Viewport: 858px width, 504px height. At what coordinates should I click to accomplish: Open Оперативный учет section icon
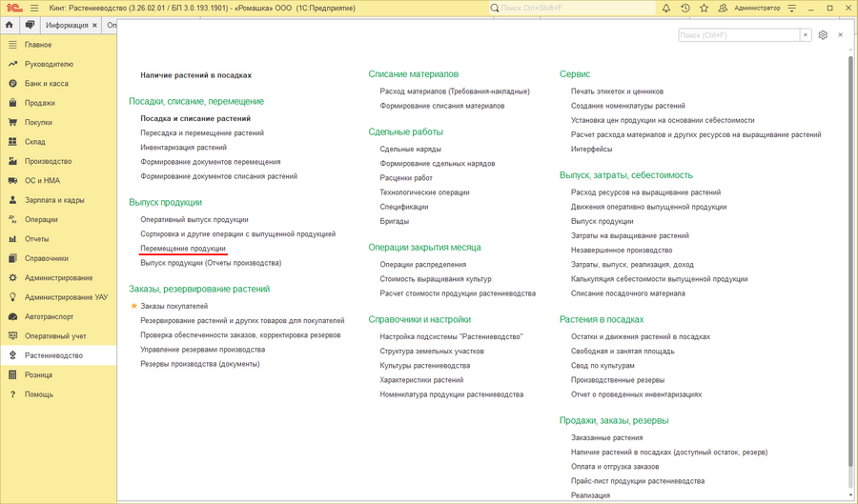click(x=12, y=335)
